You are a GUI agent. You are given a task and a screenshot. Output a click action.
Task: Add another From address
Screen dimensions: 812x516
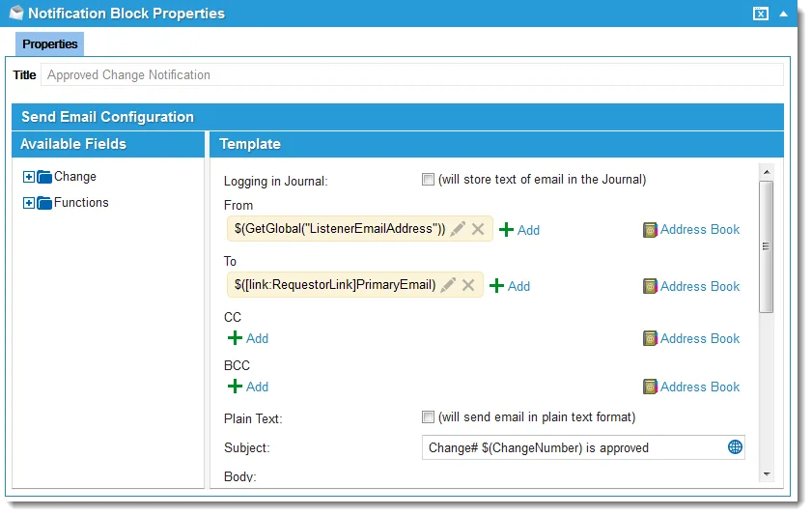(518, 230)
